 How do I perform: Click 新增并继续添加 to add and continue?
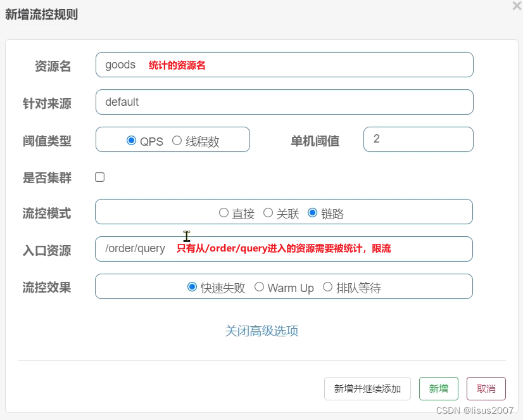click(x=367, y=388)
